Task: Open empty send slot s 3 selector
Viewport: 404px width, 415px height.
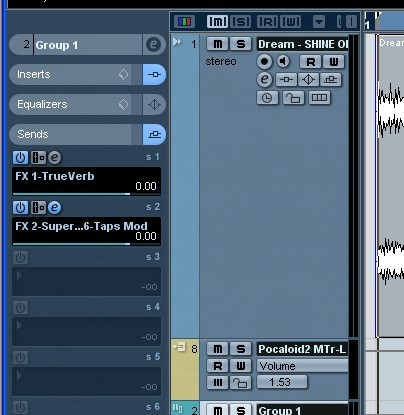Action: pyautogui.click(x=86, y=281)
